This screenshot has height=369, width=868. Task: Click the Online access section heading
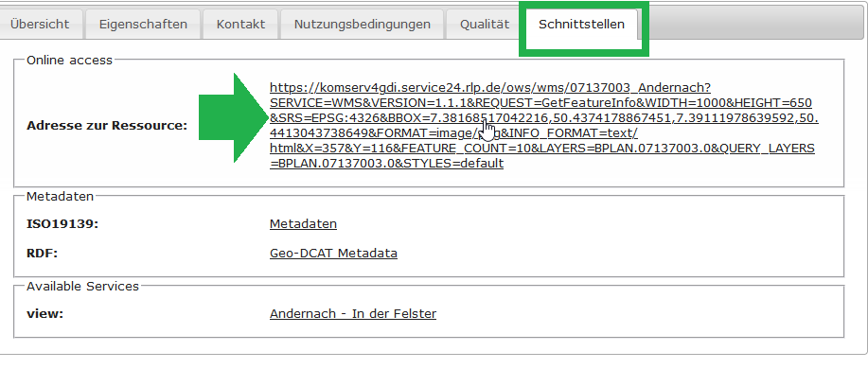pyautogui.click(x=69, y=61)
